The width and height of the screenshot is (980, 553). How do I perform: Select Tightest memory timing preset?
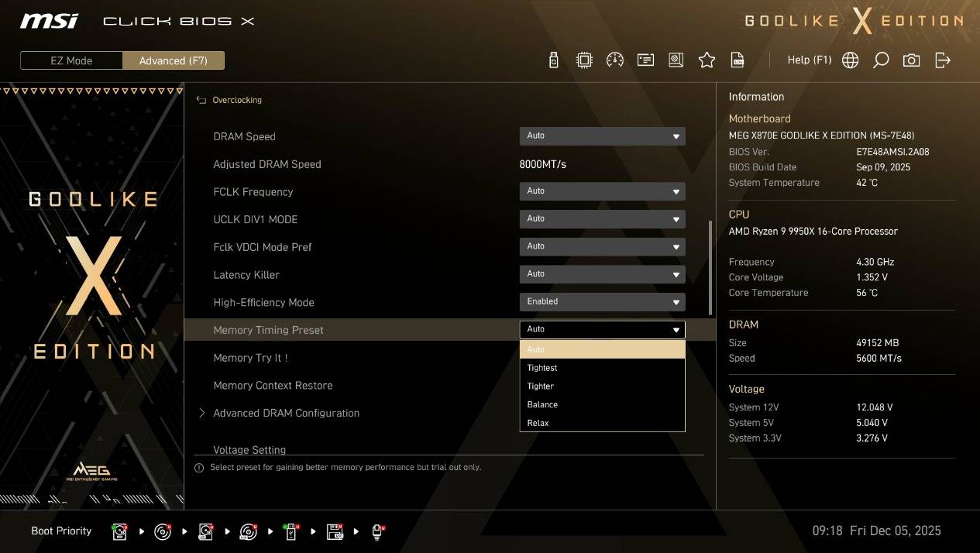click(542, 368)
